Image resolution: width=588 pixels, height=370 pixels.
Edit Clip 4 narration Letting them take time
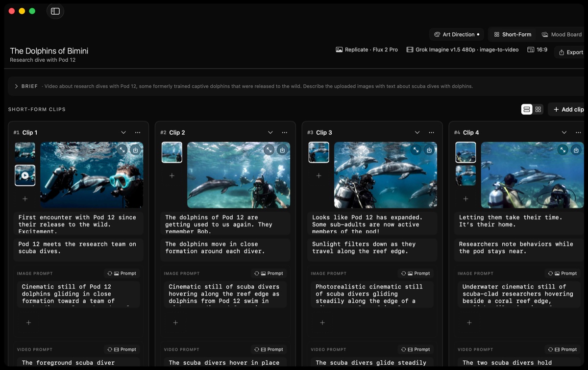[519, 223]
